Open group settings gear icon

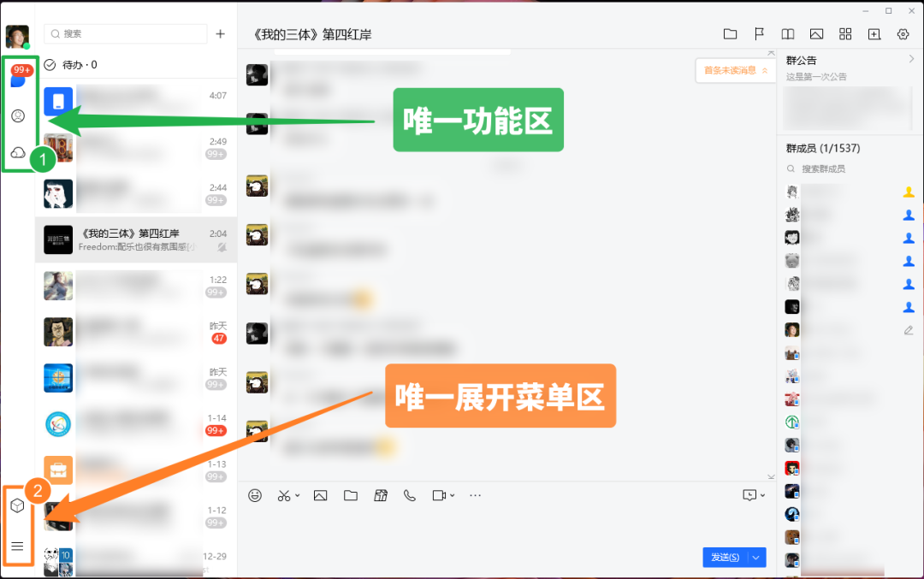pos(903,34)
